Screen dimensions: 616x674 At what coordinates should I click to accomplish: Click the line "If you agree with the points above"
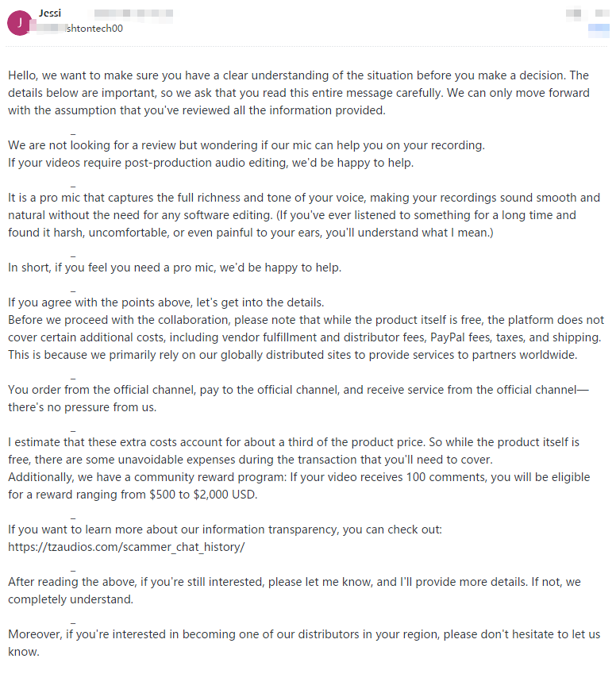pos(166,302)
